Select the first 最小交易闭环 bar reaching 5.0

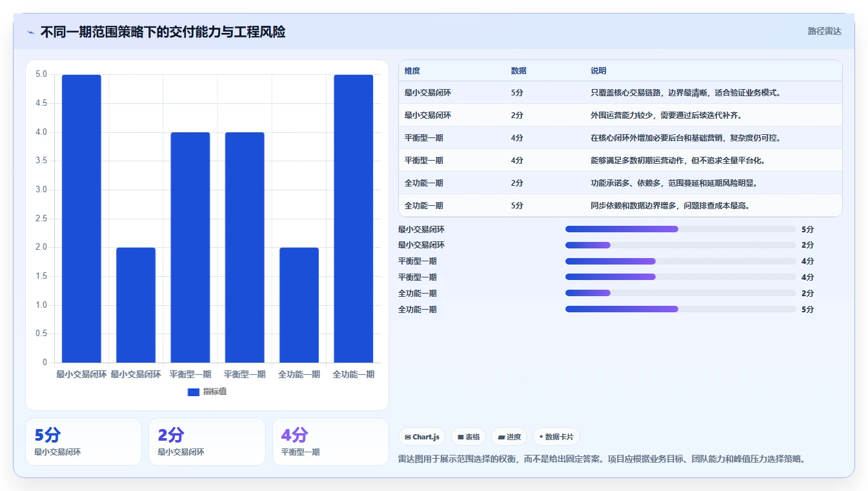(x=81, y=219)
